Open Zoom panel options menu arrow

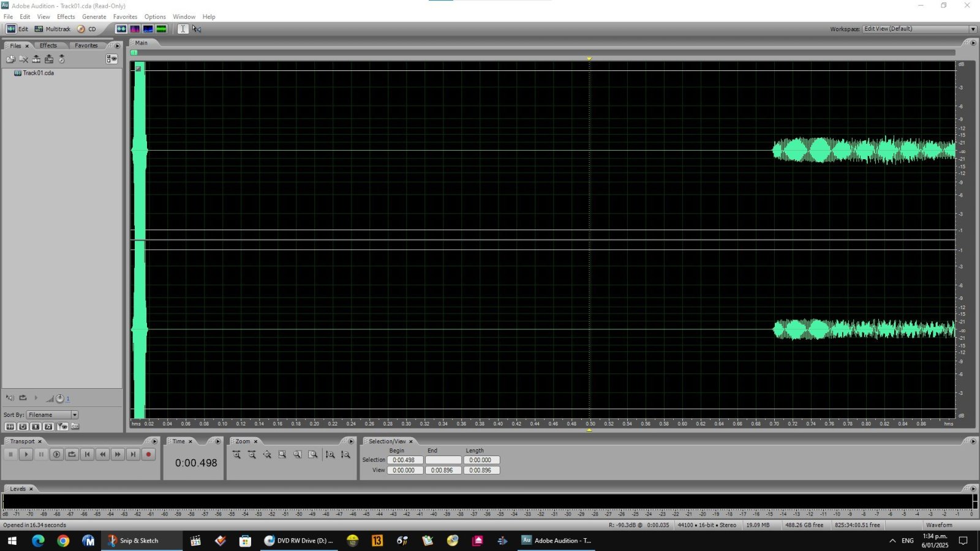point(351,441)
